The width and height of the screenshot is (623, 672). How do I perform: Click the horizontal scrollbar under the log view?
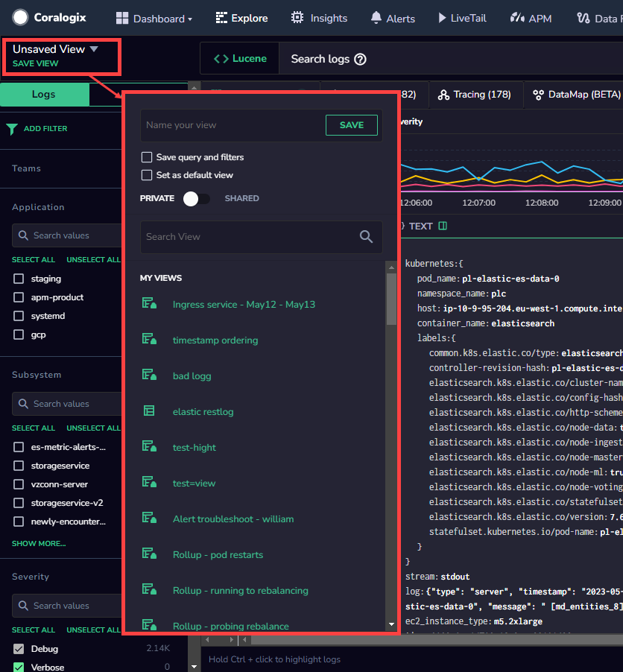click(x=437, y=640)
